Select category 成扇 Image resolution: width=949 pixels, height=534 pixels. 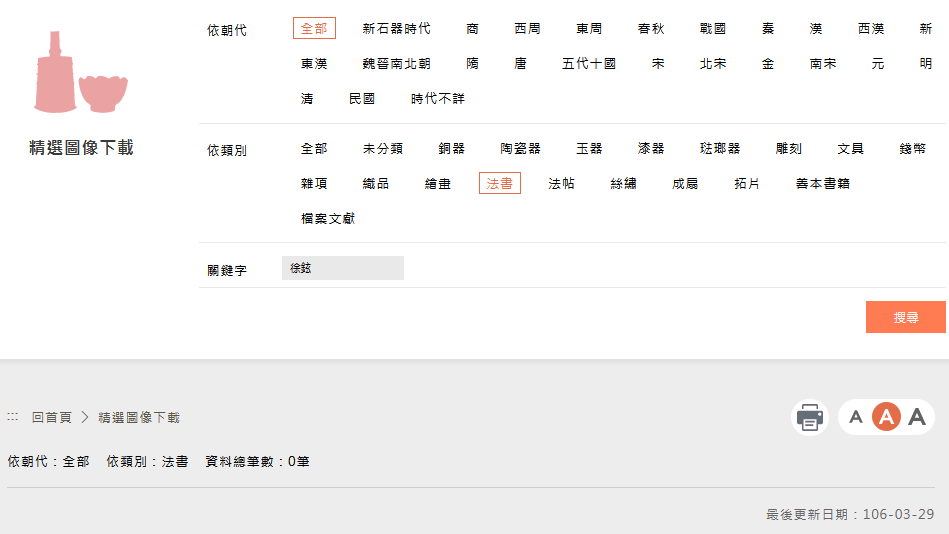click(685, 183)
